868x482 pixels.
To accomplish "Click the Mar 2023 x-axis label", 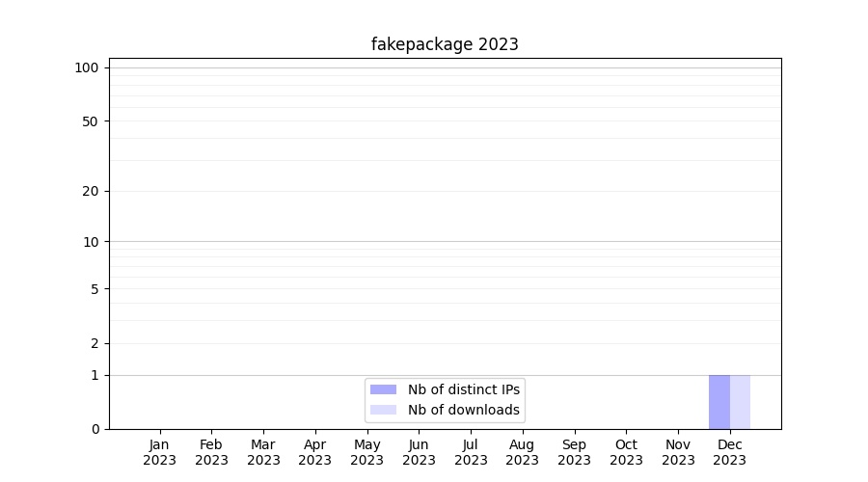I will pyautogui.click(x=263, y=452).
